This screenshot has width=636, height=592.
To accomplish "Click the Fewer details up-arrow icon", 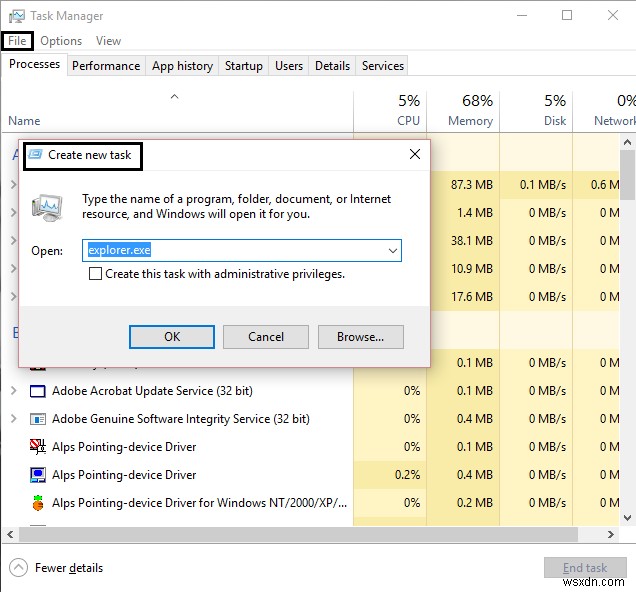I will (x=18, y=568).
